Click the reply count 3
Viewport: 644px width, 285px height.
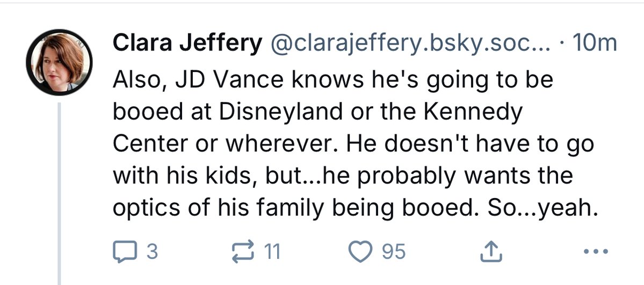152,251
